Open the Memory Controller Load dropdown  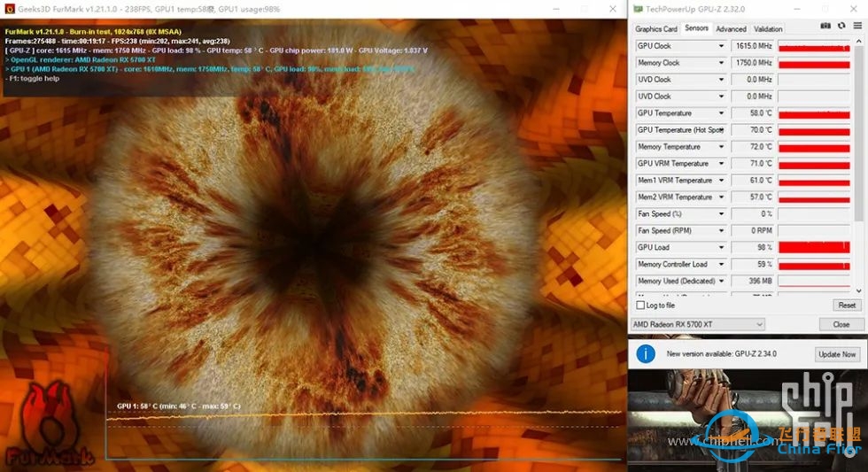click(x=721, y=264)
